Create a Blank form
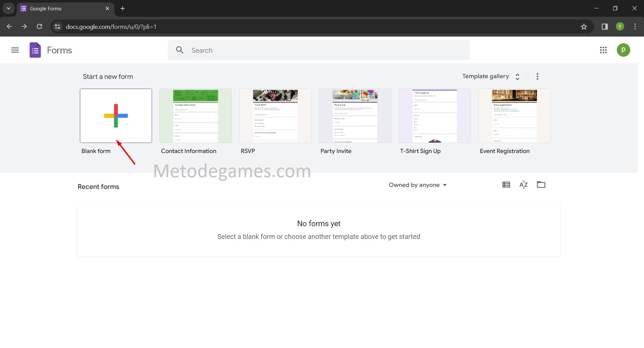Viewport: 644px width, 348px height. click(x=116, y=116)
